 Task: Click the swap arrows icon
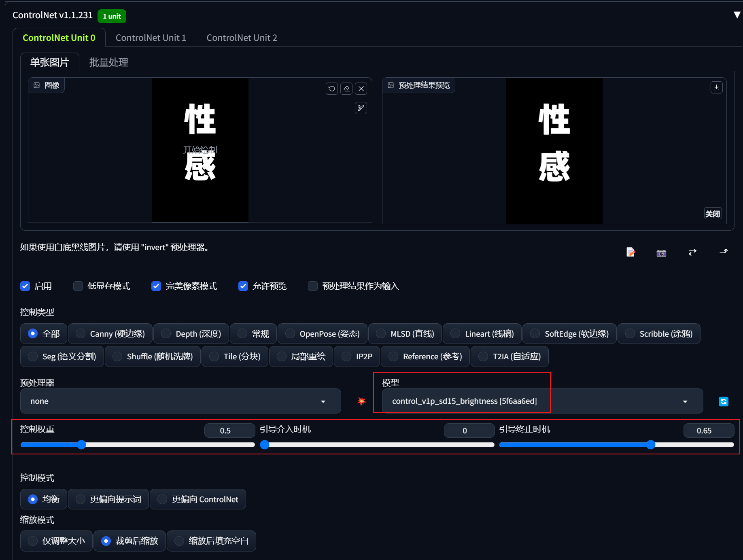[x=692, y=252]
